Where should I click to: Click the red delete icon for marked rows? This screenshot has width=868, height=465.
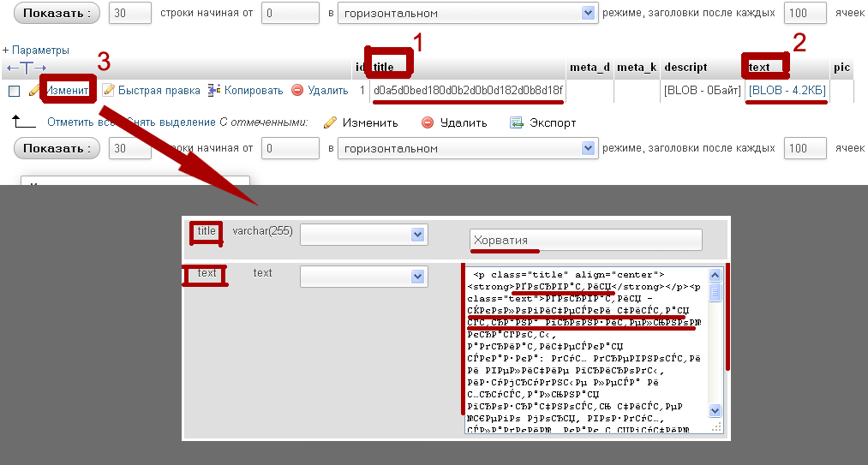(x=428, y=122)
